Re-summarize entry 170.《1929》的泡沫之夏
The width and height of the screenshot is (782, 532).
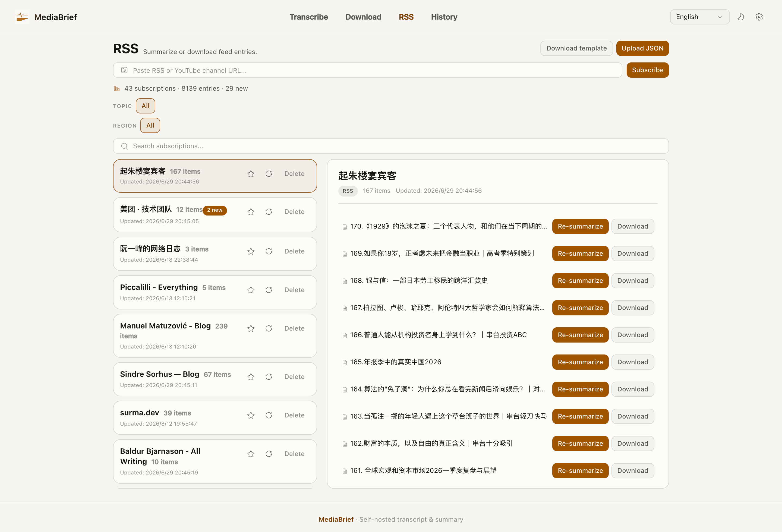[x=580, y=226]
